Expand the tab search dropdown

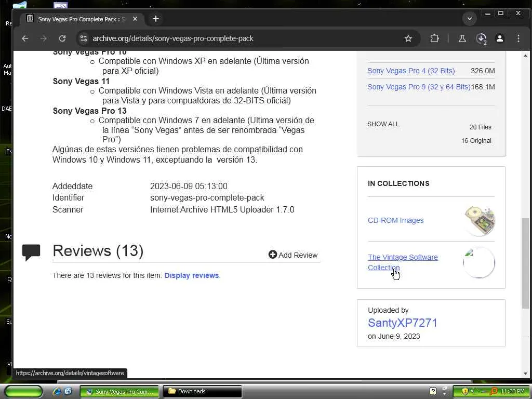tap(470, 19)
